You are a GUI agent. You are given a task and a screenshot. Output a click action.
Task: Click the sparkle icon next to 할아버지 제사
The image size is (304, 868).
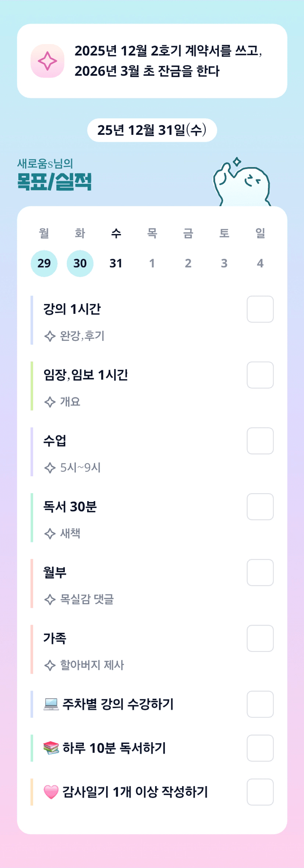pos(50,665)
